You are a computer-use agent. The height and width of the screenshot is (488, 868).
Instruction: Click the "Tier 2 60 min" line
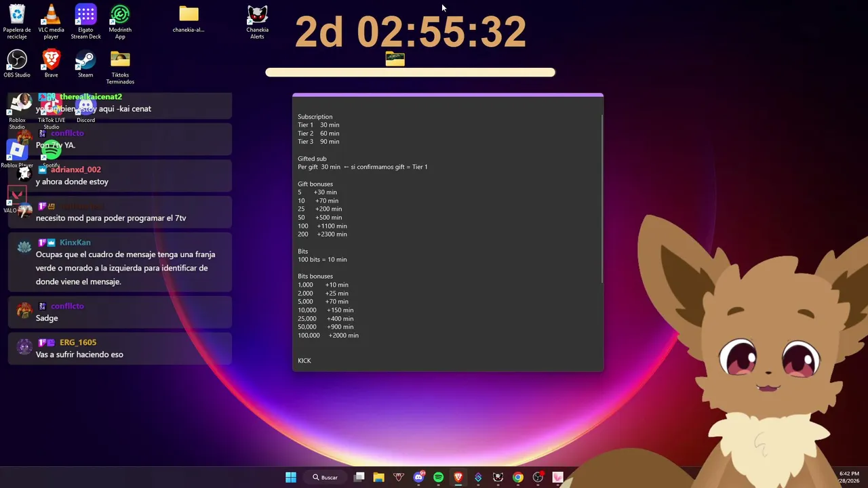(x=319, y=134)
